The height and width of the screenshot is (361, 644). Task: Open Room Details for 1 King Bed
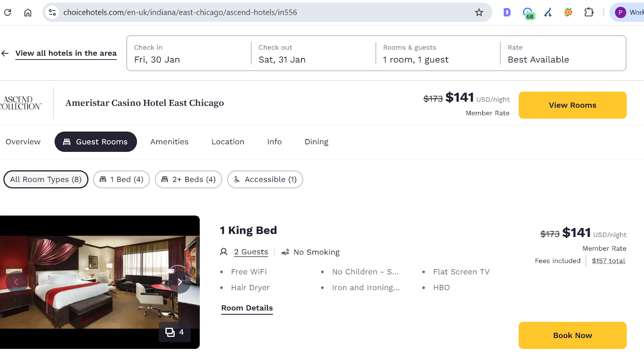(247, 308)
